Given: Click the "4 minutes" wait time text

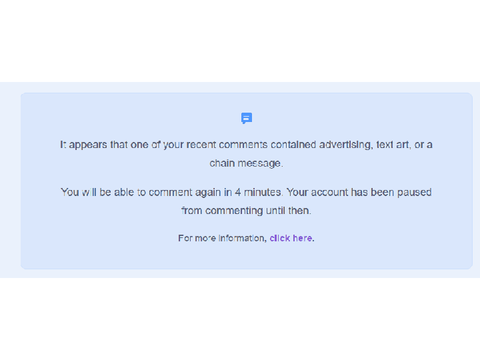Looking at the screenshot, I should click(258, 192).
